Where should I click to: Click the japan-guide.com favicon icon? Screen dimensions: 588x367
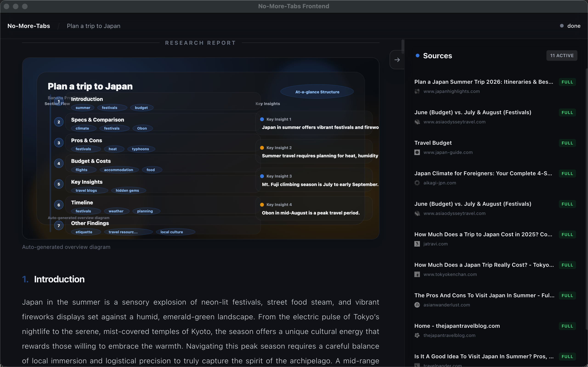click(x=417, y=153)
